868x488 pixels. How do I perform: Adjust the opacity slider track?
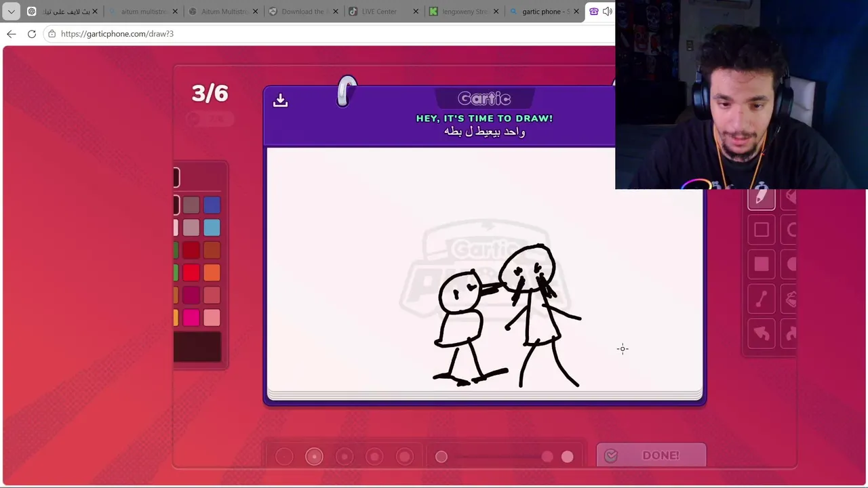(x=504, y=457)
